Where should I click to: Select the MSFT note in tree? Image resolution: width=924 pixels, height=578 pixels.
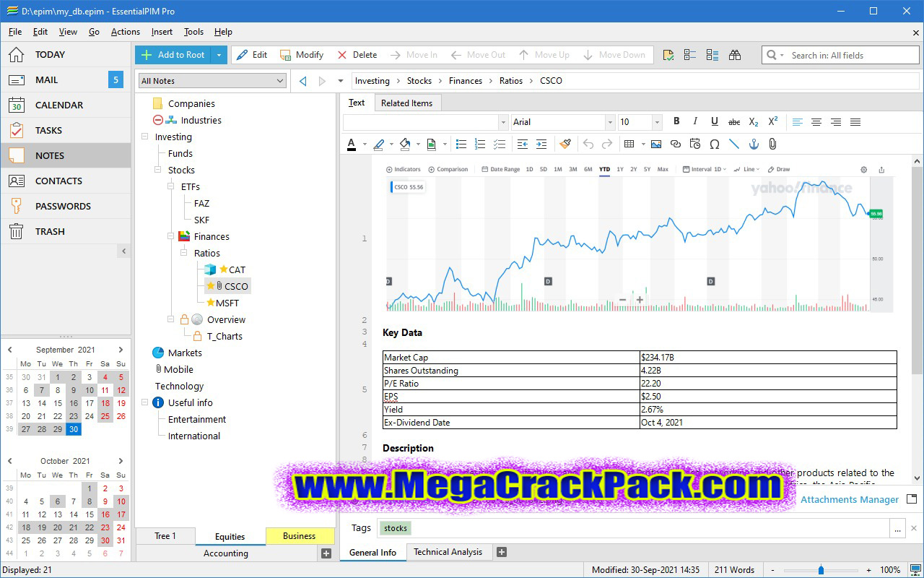pyautogui.click(x=227, y=303)
